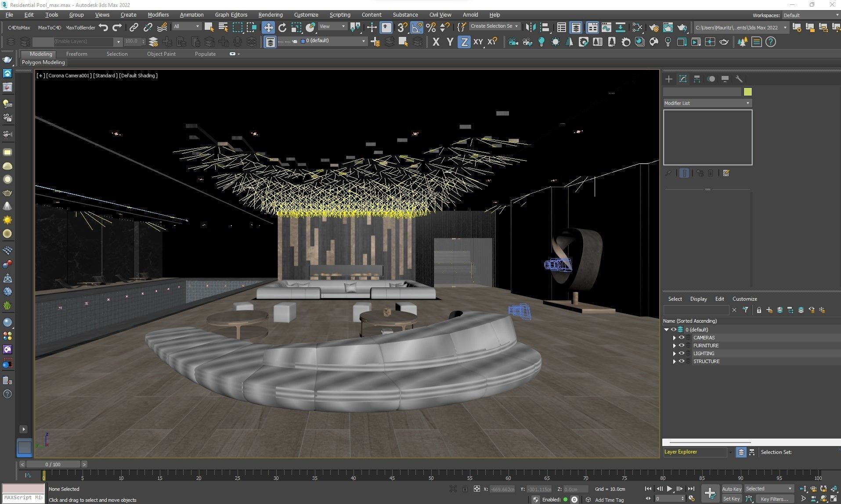Switch to the Object Paint ribbon tab

(161, 54)
